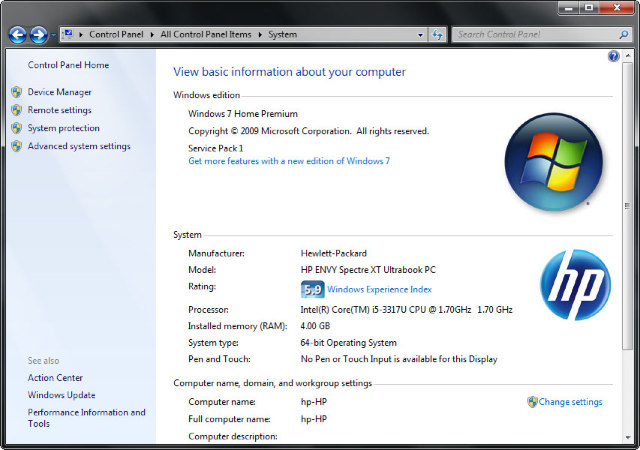Click the refresh button beside address bar

click(x=437, y=34)
